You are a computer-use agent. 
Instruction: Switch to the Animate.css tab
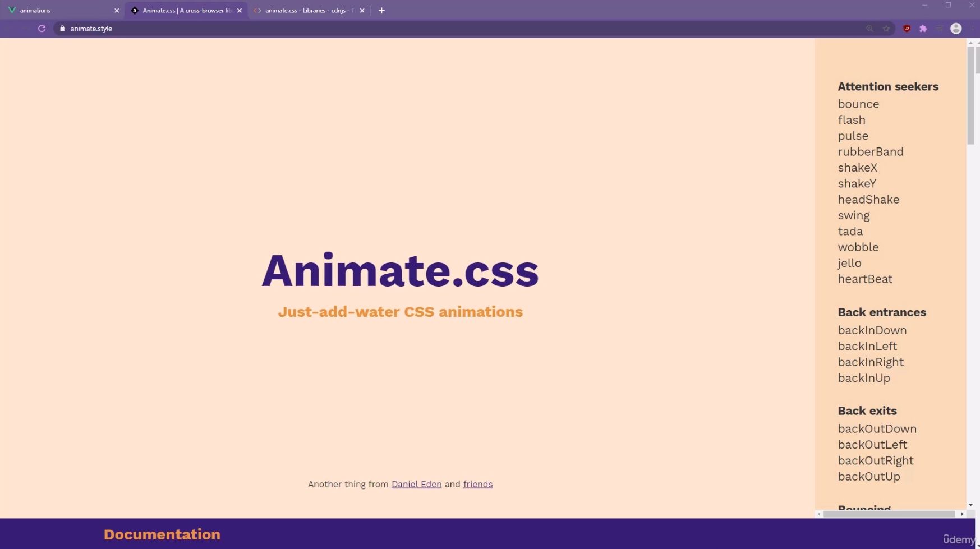click(185, 11)
